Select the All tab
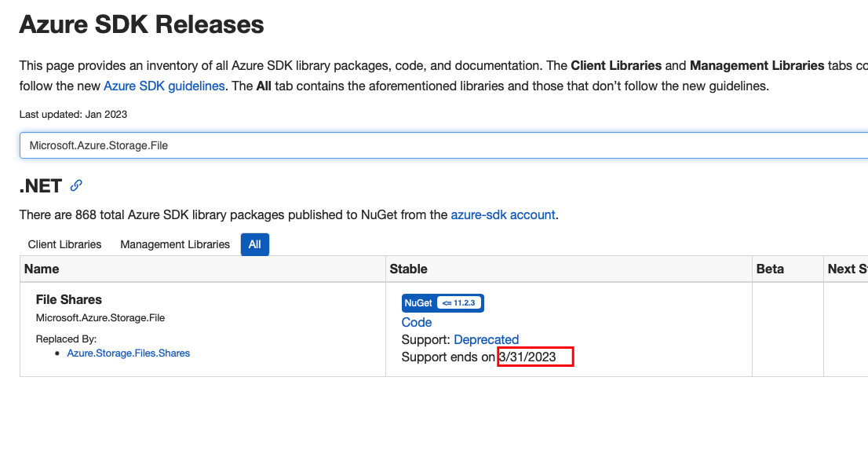Image resolution: width=868 pixels, height=454 pixels. [254, 244]
